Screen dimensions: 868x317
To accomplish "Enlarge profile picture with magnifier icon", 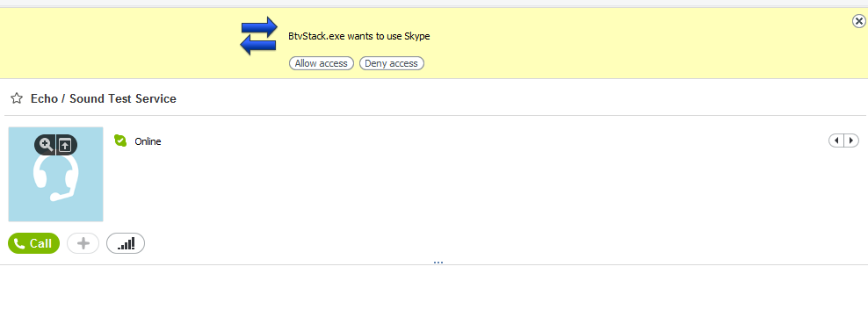I will click(x=46, y=145).
